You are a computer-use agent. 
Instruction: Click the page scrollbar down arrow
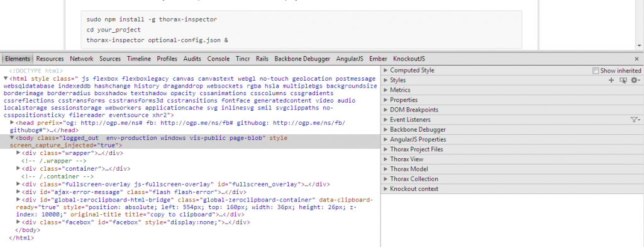click(640, 45)
